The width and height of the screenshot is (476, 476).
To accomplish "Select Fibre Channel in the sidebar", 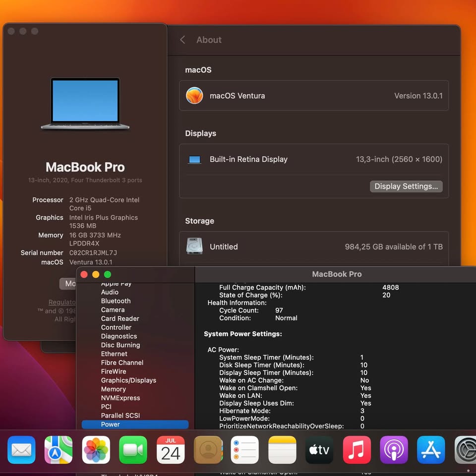I will pos(122,362).
